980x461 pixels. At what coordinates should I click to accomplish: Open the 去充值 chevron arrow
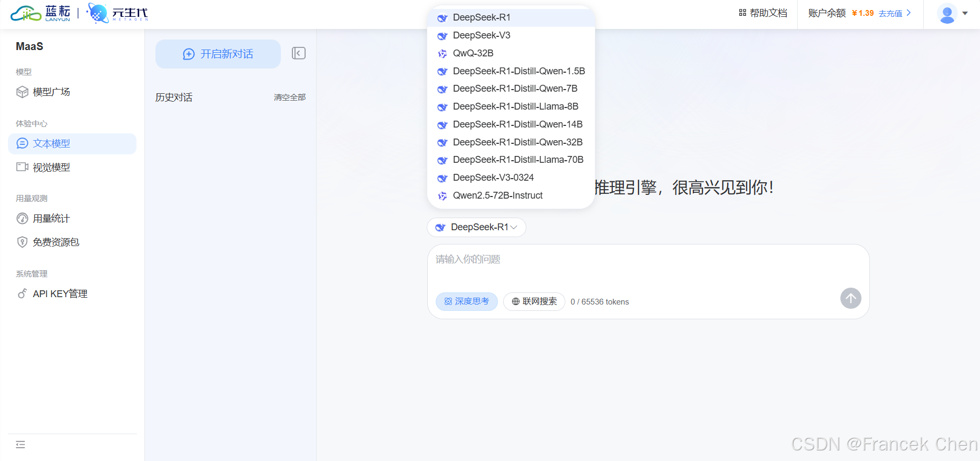[908, 13]
